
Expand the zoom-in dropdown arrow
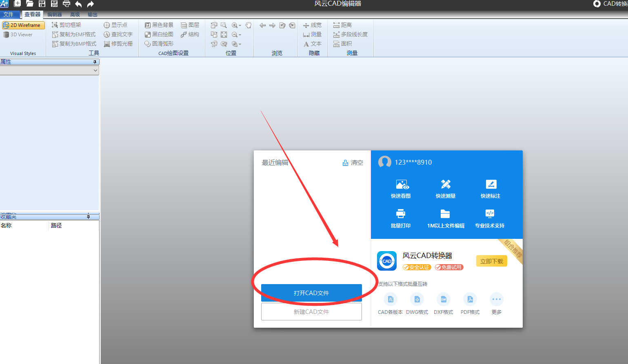[x=240, y=25]
